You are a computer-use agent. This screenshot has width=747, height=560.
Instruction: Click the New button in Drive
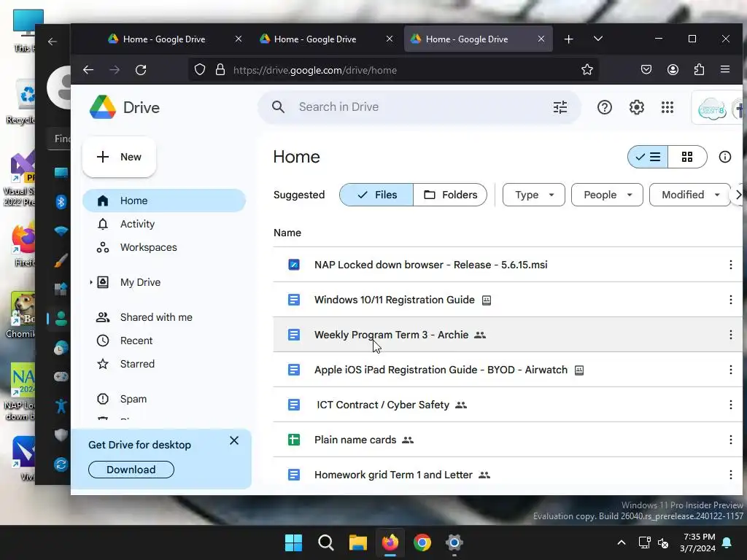pos(119,157)
